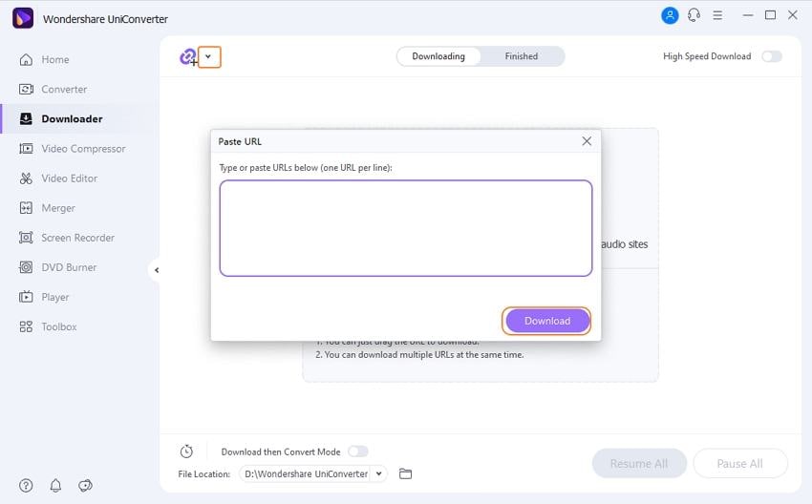
Task: Click the 'Paste URL' dialog title
Action: pyautogui.click(x=240, y=141)
